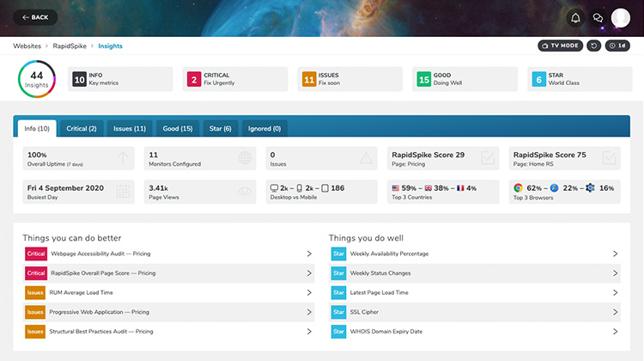This screenshot has height=361, width=644.
Task: Expand Latest Page Load Time chevron
Action: [x=616, y=293]
